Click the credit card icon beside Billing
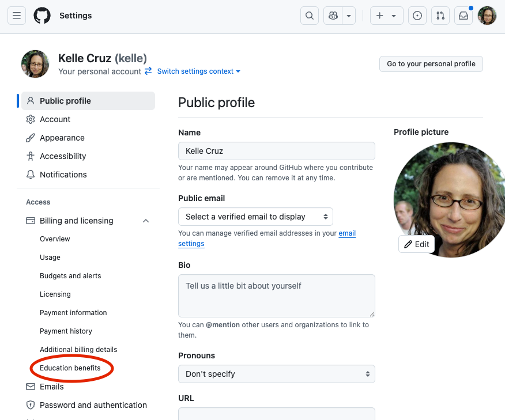Screen dimensions: 505x420 pos(31,221)
